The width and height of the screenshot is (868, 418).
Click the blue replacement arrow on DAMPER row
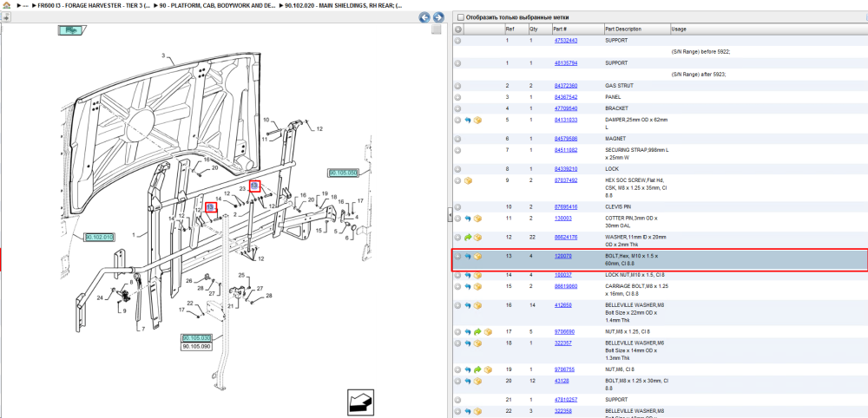tap(468, 120)
